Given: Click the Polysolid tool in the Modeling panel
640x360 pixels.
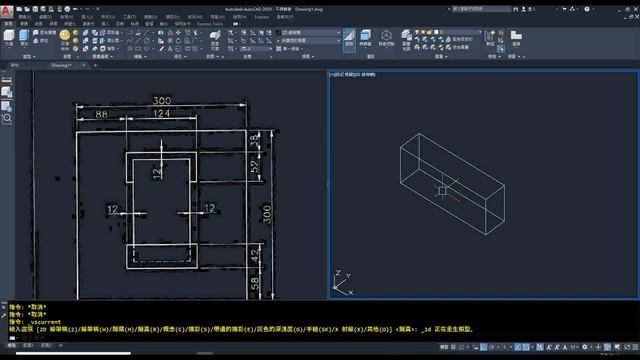Looking at the screenshot, I should point(44,33).
